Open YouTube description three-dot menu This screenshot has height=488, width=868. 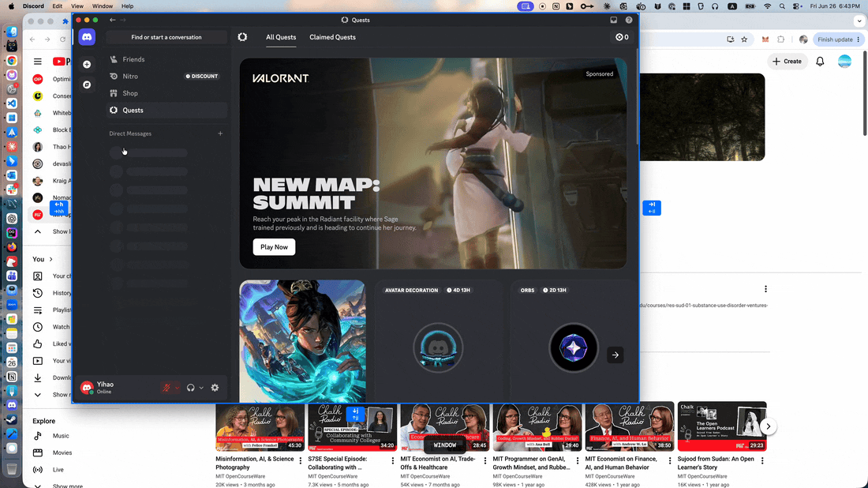[x=765, y=289]
